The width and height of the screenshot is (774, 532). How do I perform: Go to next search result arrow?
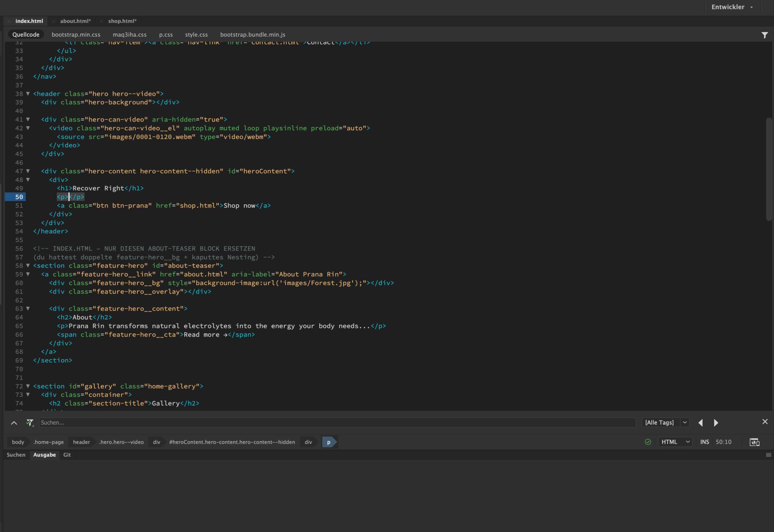[716, 423]
